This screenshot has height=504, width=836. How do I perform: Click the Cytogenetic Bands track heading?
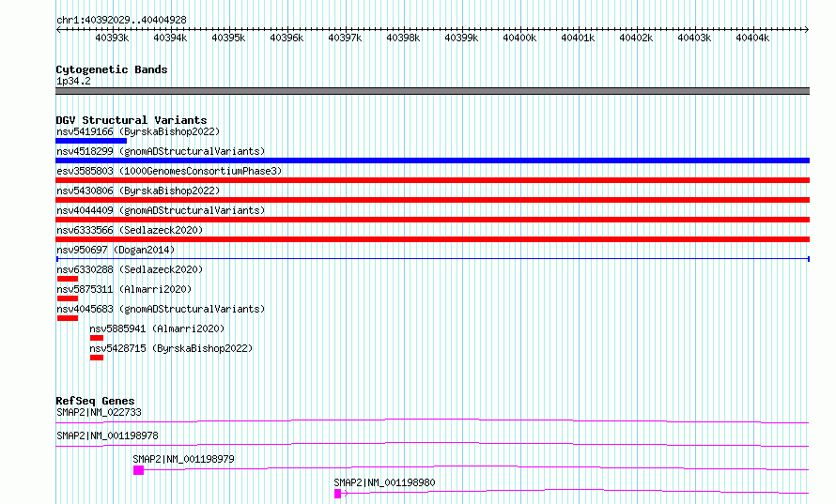tap(112, 69)
